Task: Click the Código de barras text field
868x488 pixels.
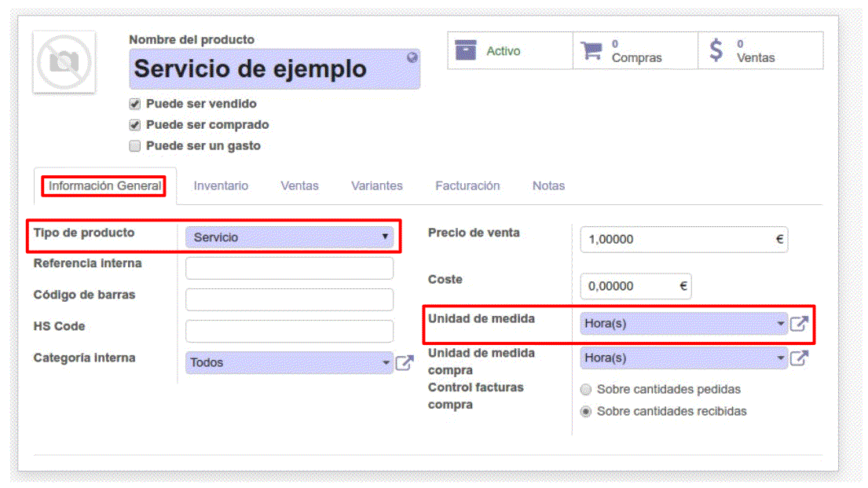Action: tap(289, 299)
